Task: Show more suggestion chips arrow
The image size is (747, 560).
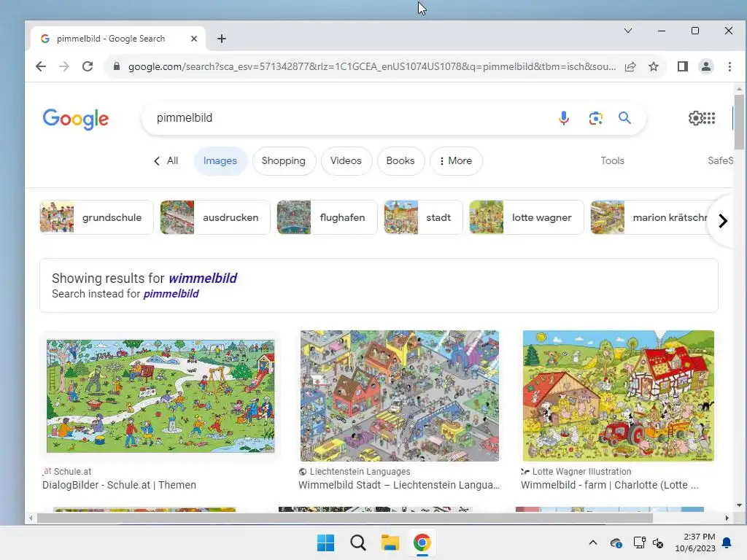Action: (x=722, y=221)
